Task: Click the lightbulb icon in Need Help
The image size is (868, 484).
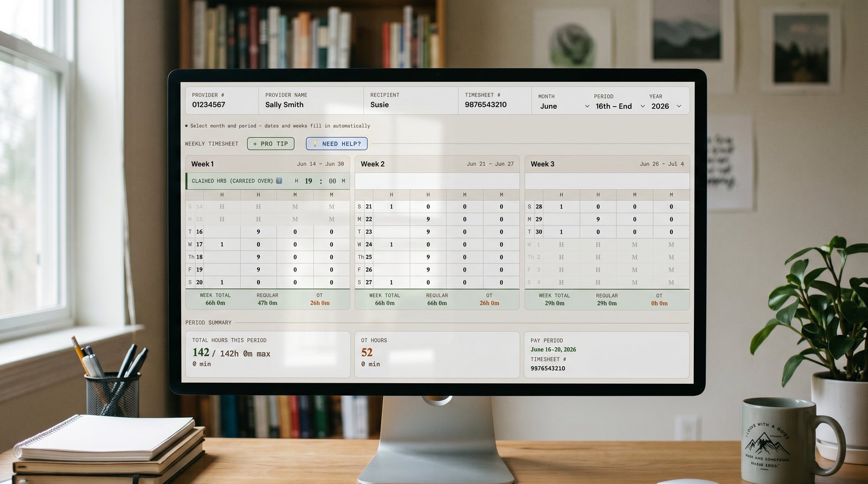Action: click(315, 144)
